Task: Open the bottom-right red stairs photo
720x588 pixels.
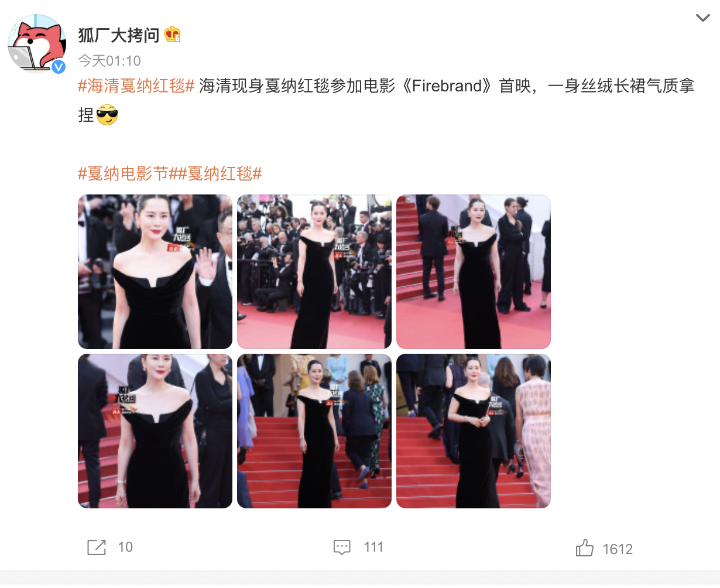Action: pos(474,431)
